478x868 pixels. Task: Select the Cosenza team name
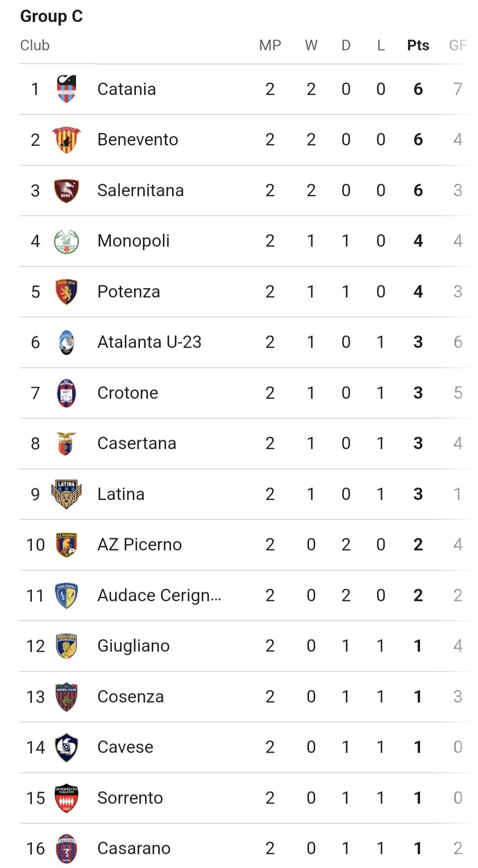click(131, 697)
